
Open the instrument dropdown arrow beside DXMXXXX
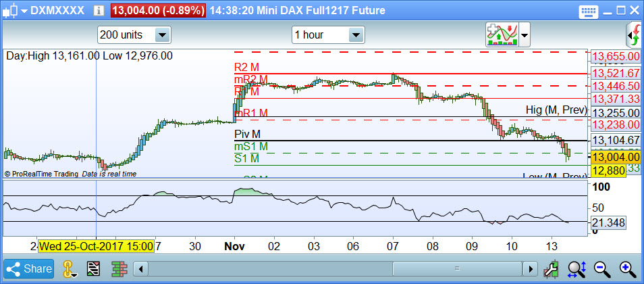point(24,11)
